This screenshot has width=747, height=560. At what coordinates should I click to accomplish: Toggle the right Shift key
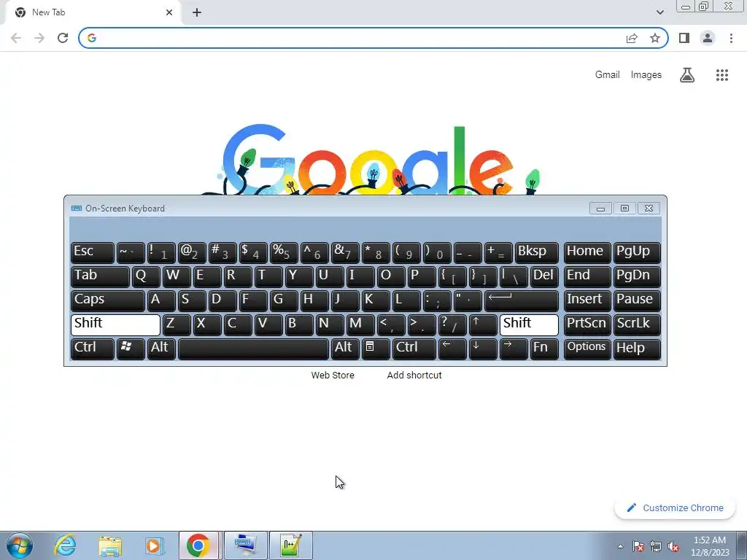(529, 324)
